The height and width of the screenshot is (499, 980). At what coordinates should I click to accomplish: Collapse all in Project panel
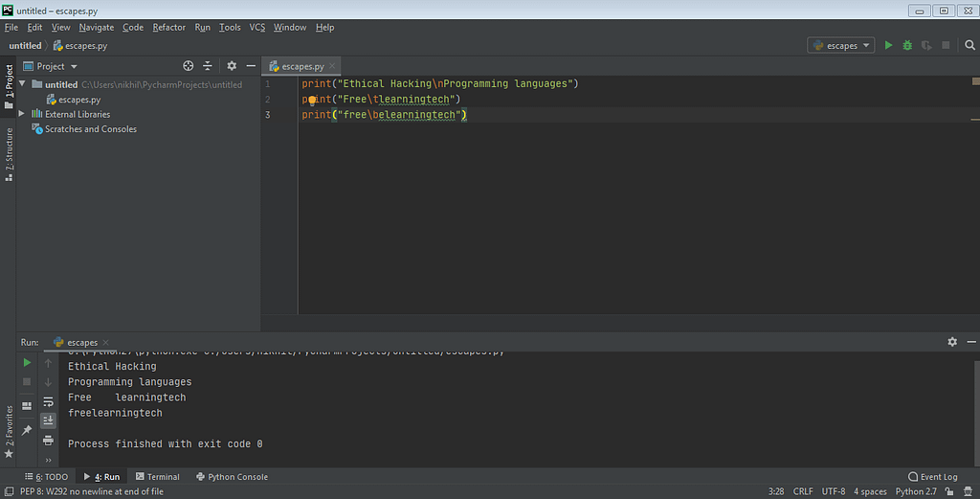click(x=208, y=66)
